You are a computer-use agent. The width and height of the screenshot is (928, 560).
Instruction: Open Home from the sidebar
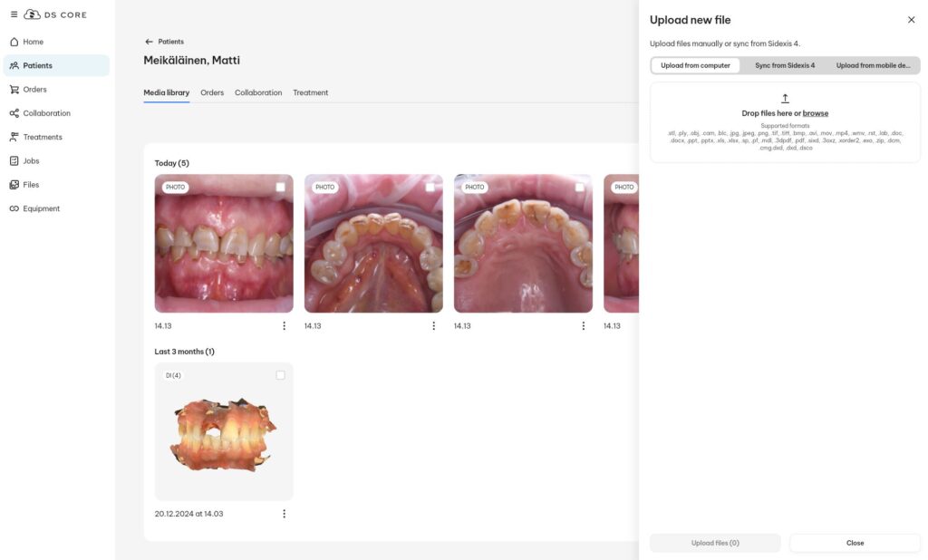(x=33, y=42)
